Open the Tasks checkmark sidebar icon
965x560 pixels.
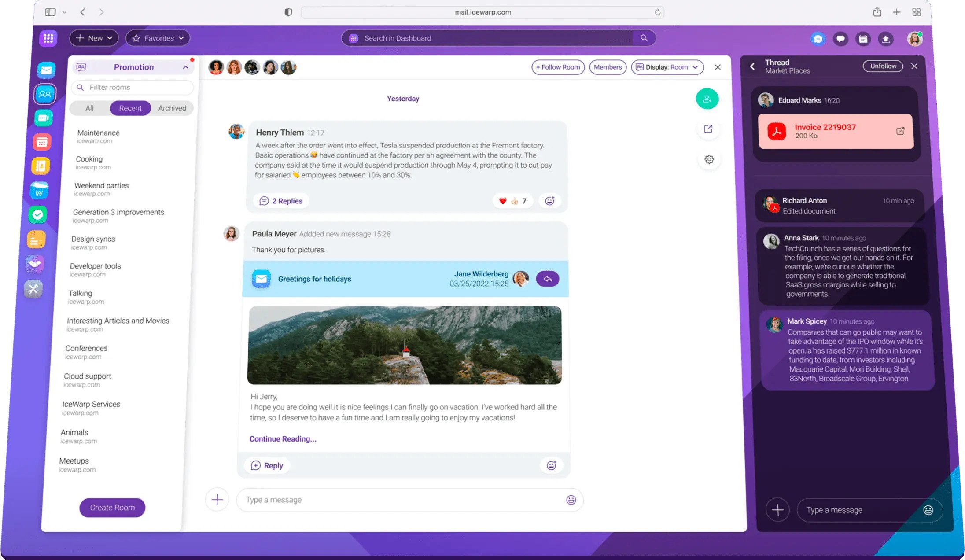(x=38, y=214)
